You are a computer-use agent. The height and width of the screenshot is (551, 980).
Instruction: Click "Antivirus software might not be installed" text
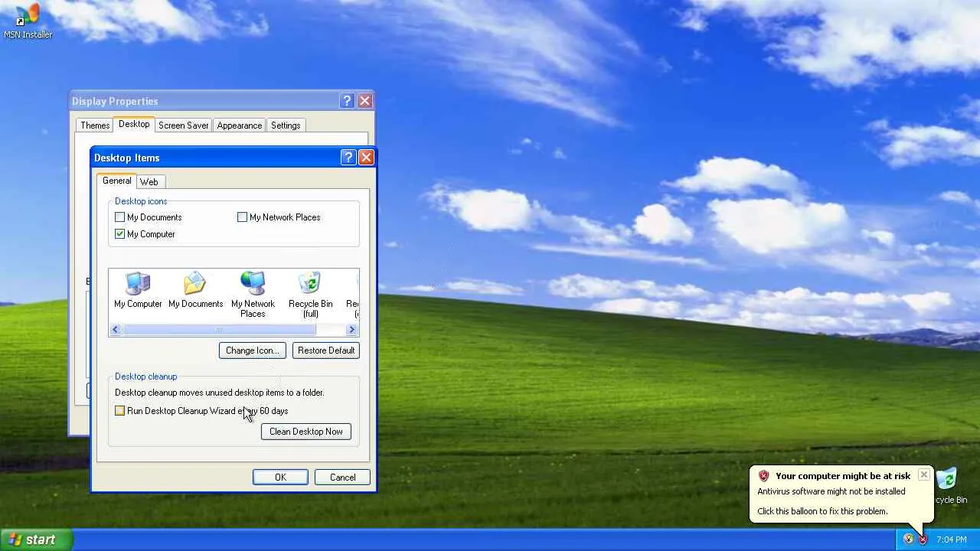[x=831, y=491]
